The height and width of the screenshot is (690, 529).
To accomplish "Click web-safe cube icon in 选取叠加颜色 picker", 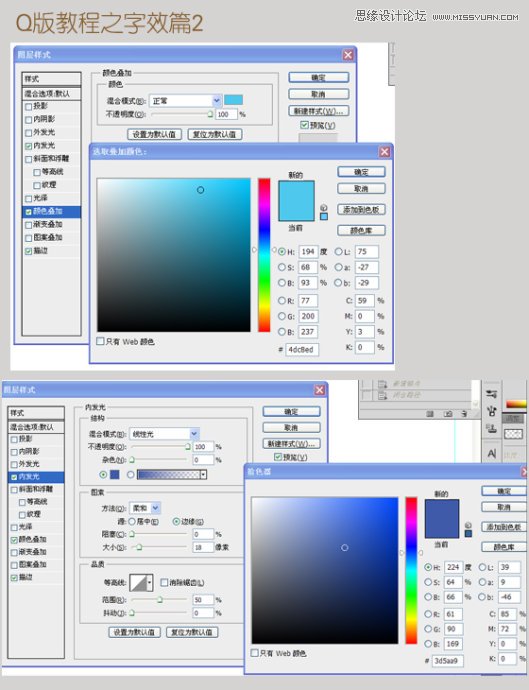I will click(x=324, y=208).
